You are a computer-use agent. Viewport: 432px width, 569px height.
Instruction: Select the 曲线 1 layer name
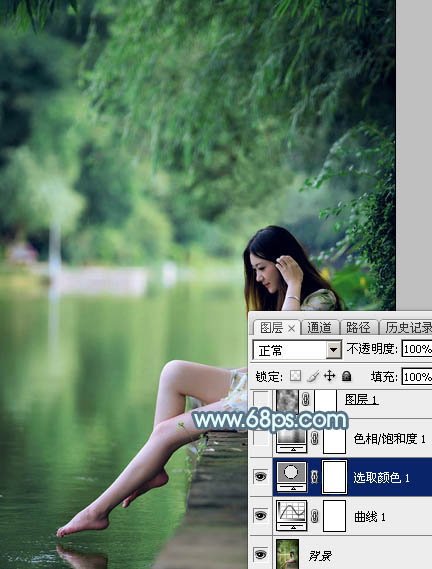pyautogui.click(x=370, y=516)
